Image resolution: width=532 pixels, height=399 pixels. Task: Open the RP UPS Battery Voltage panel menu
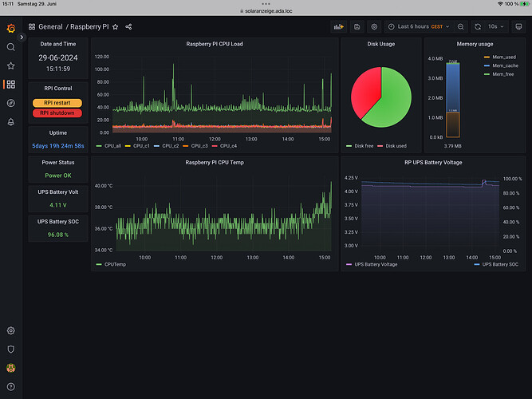(433, 162)
